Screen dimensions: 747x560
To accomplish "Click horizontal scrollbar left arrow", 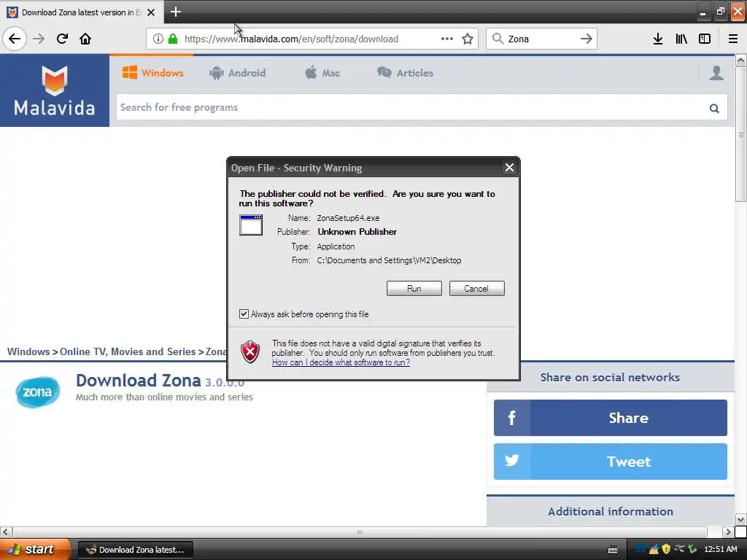I will 6,532.
